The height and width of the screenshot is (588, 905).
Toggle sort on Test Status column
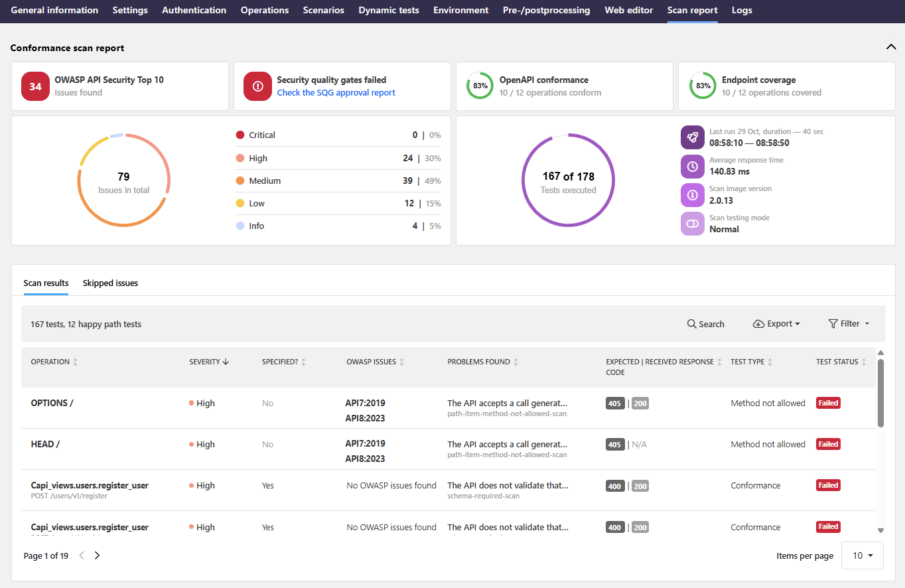(x=864, y=362)
